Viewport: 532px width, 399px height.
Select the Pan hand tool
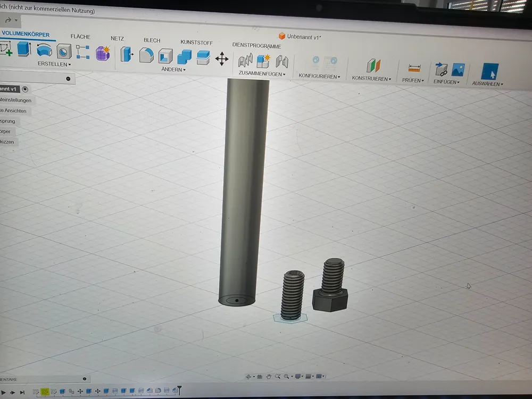pos(269,377)
